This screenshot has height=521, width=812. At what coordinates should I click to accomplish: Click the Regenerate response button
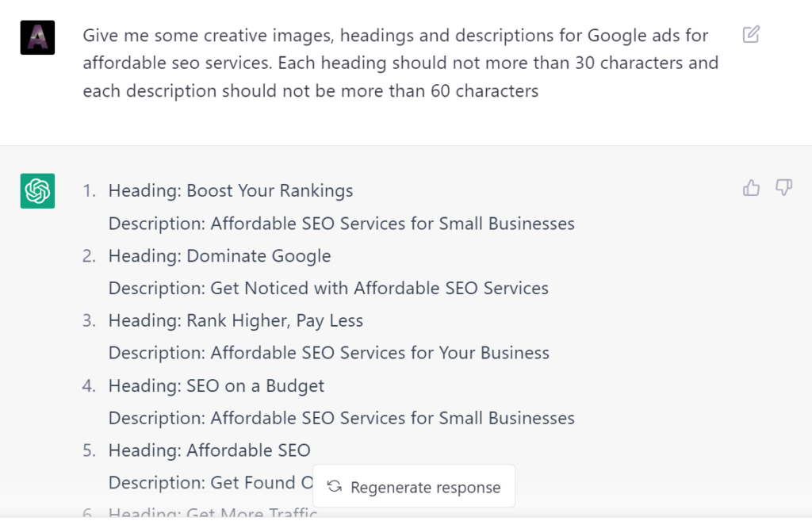tap(414, 486)
